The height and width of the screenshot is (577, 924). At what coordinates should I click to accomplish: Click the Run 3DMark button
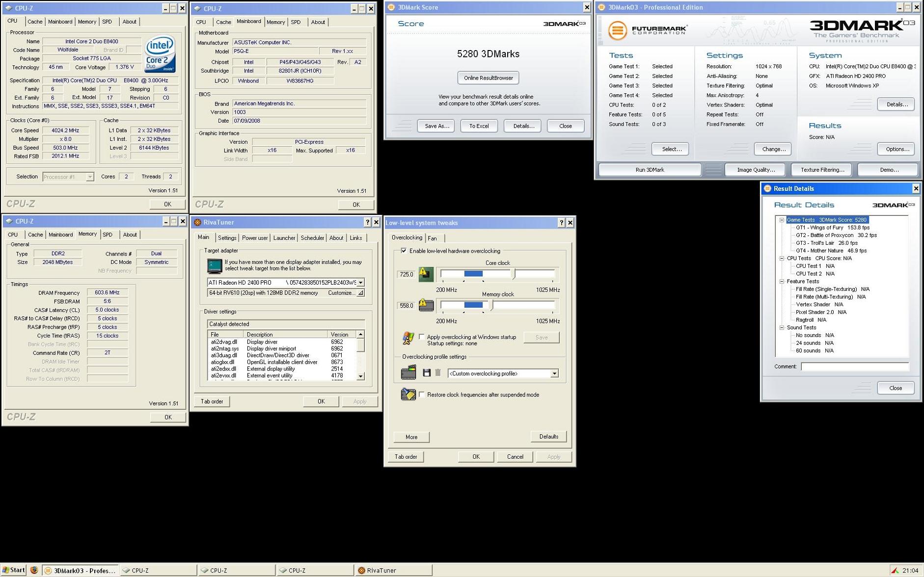pos(650,170)
